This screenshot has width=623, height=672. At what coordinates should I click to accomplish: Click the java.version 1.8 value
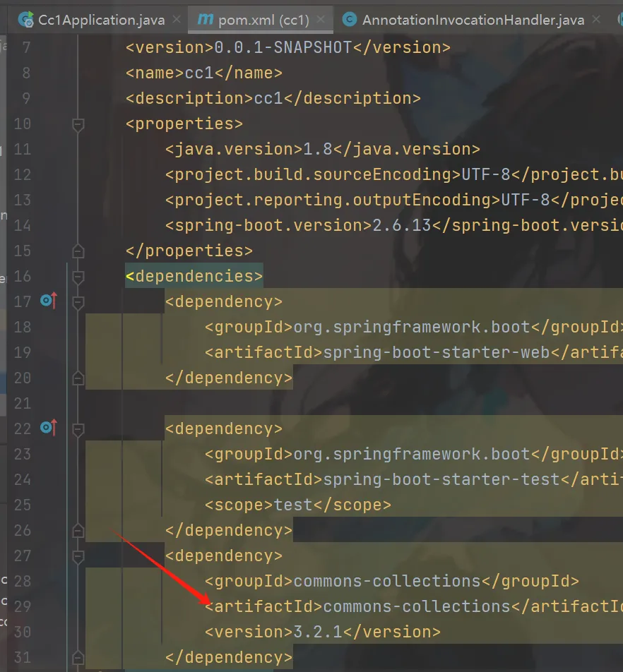click(x=318, y=149)
